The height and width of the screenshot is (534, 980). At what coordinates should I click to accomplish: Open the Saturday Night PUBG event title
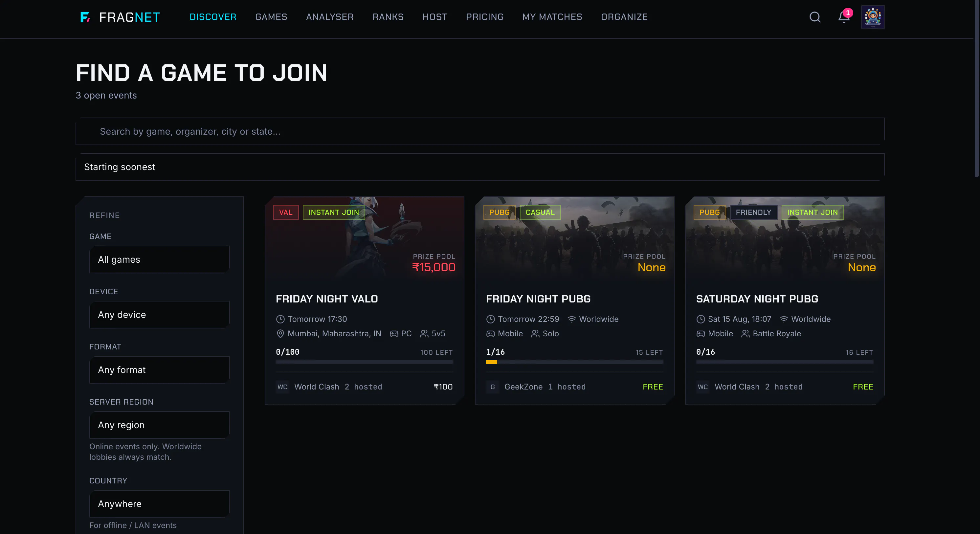pos(757,299)
